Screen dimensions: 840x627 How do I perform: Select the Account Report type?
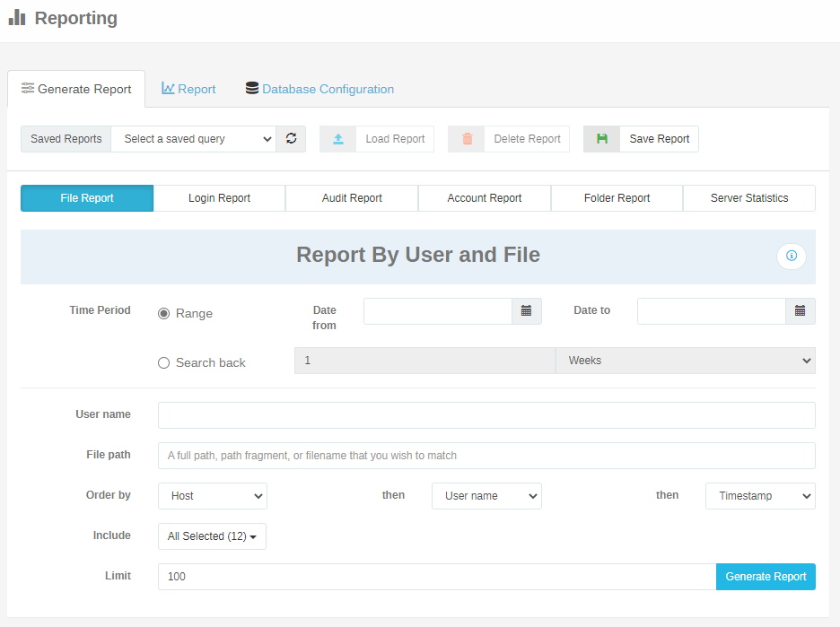485,198
